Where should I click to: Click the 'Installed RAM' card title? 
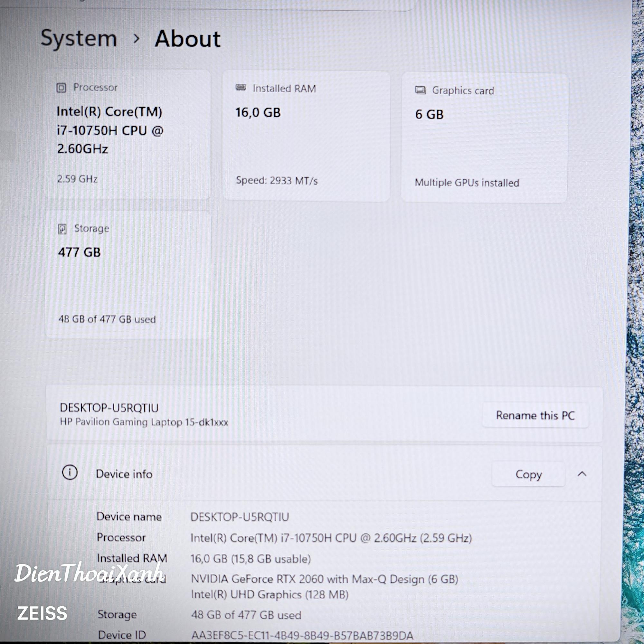click(x=284, y=89)
